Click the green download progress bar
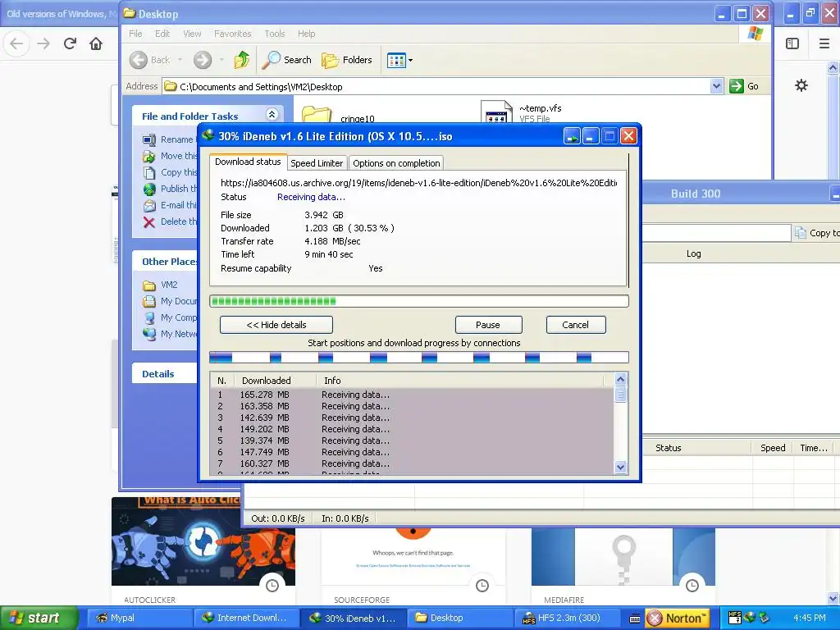Viewport: 840px width, 630px height. click(x=419, y=301)
